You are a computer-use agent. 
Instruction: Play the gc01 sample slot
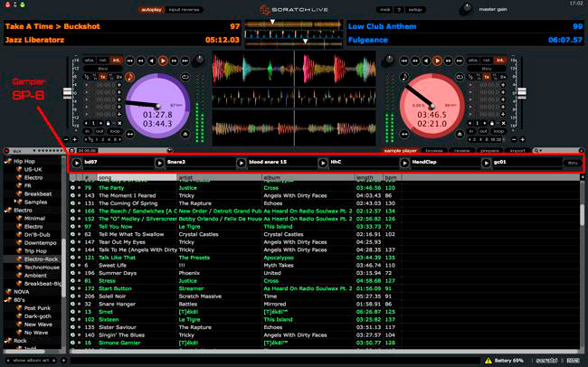pyautogui.click(x=487, y=163)
